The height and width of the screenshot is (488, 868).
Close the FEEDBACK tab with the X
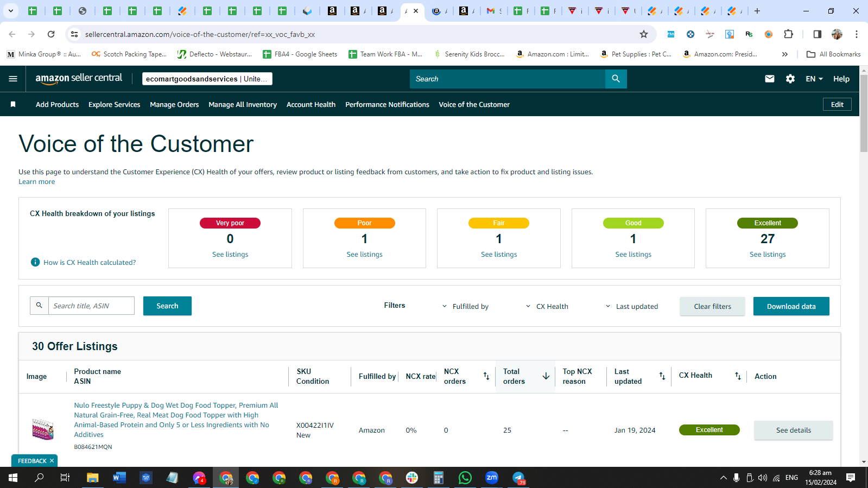pos(52,461)
